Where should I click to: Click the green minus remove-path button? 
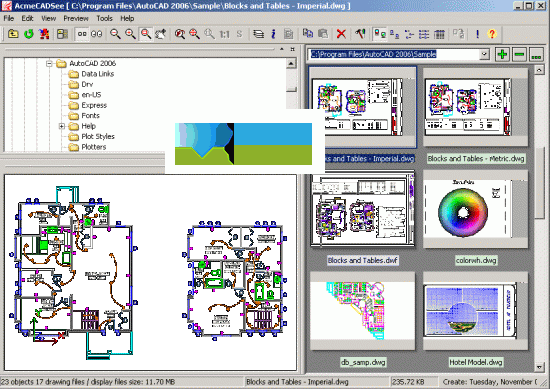pos(519,54)
